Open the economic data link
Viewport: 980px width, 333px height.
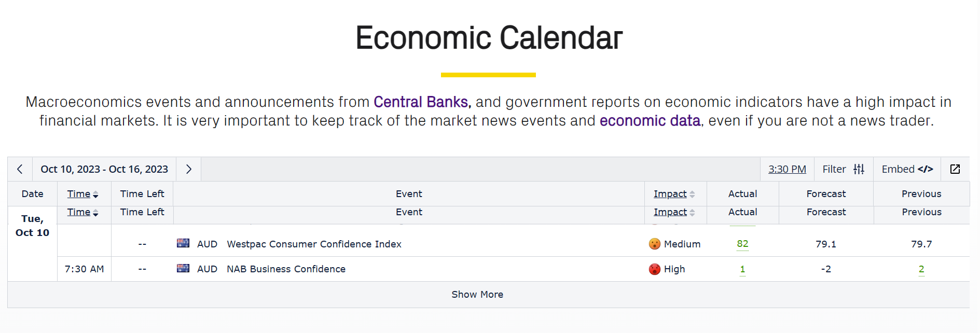click(650, 120)
